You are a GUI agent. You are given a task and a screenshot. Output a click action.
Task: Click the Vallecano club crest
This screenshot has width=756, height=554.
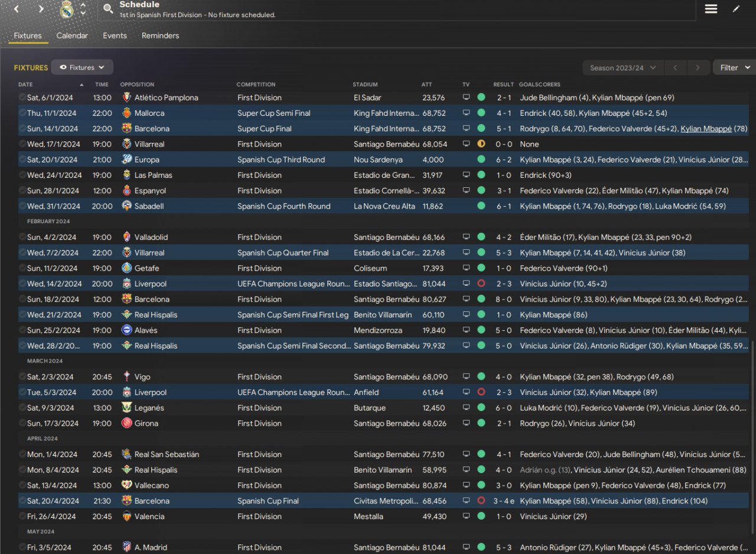[x=126, y=485]
